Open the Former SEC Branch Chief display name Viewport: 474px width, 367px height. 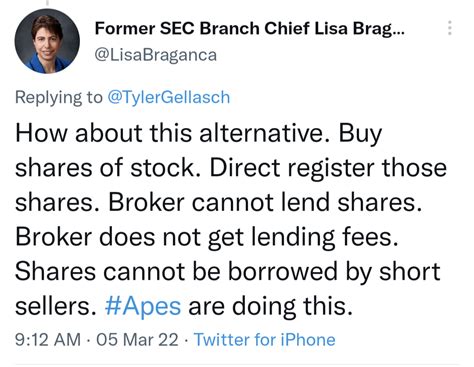coord(250,28)
